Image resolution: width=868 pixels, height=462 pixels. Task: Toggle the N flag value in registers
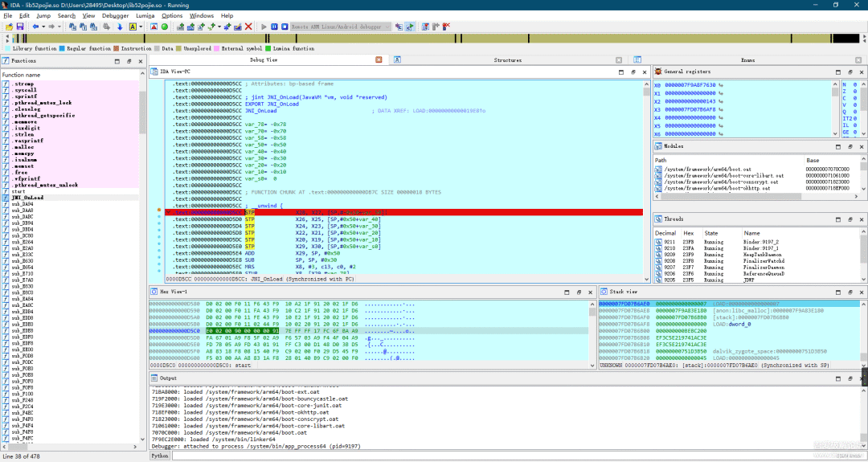tap(855, 84)
